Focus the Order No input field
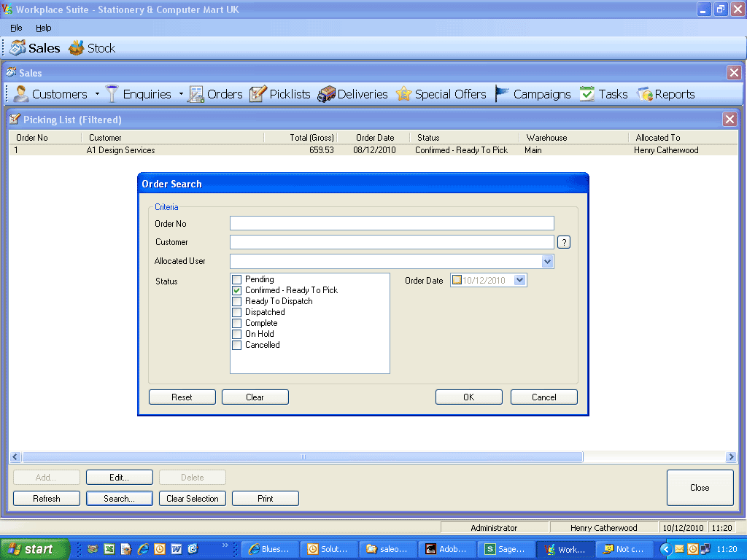The image size is (747, 560). point(392,223)
